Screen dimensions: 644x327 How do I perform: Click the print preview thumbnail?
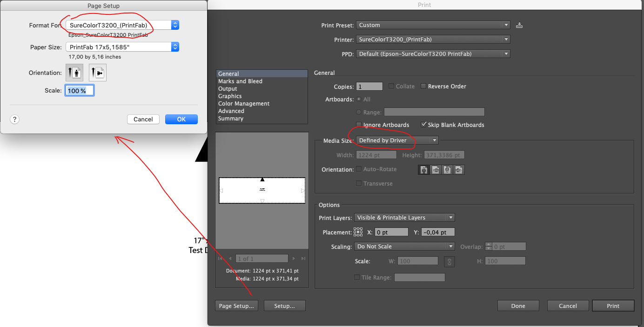coord(262,190)
